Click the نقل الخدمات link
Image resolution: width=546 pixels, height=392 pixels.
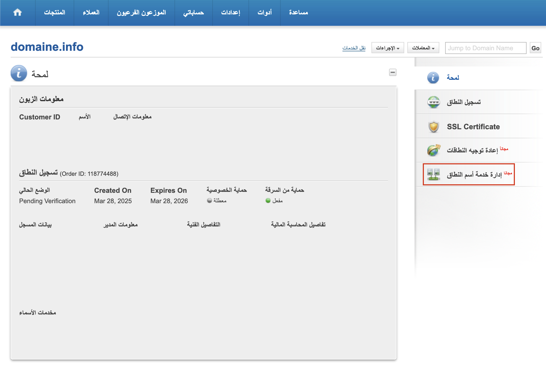pos(354,48)
